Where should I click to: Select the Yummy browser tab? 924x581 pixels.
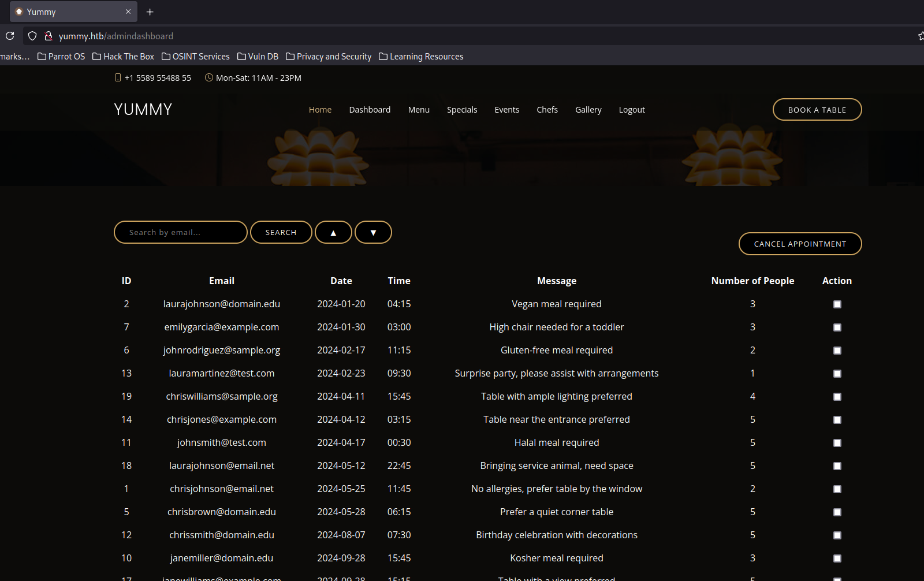(x=73, y=12)
